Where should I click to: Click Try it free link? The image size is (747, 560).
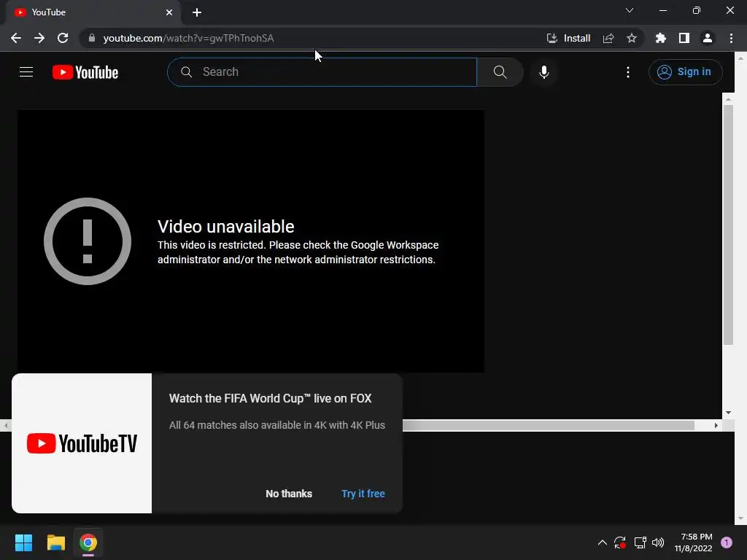[x=363, y=494]
